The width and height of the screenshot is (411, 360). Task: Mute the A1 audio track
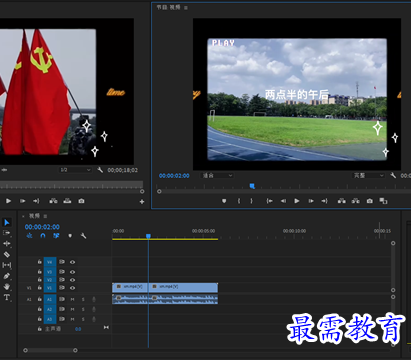72,299
